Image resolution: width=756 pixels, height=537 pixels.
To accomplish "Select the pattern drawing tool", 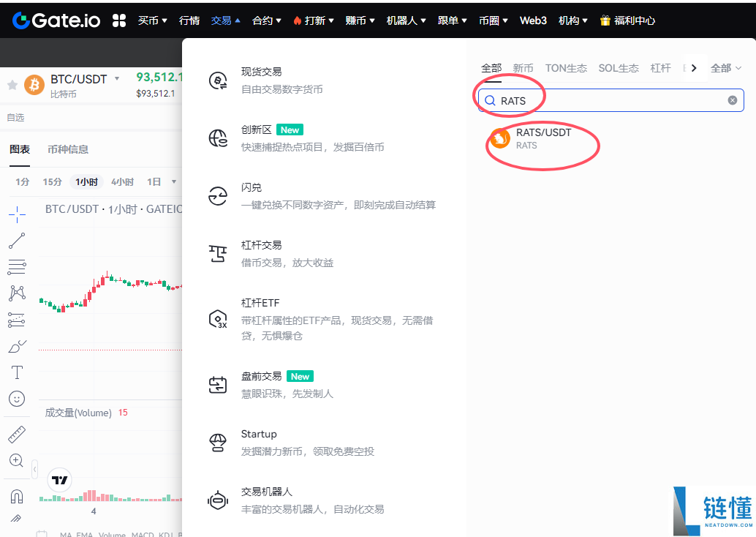I will click(17, 293).
